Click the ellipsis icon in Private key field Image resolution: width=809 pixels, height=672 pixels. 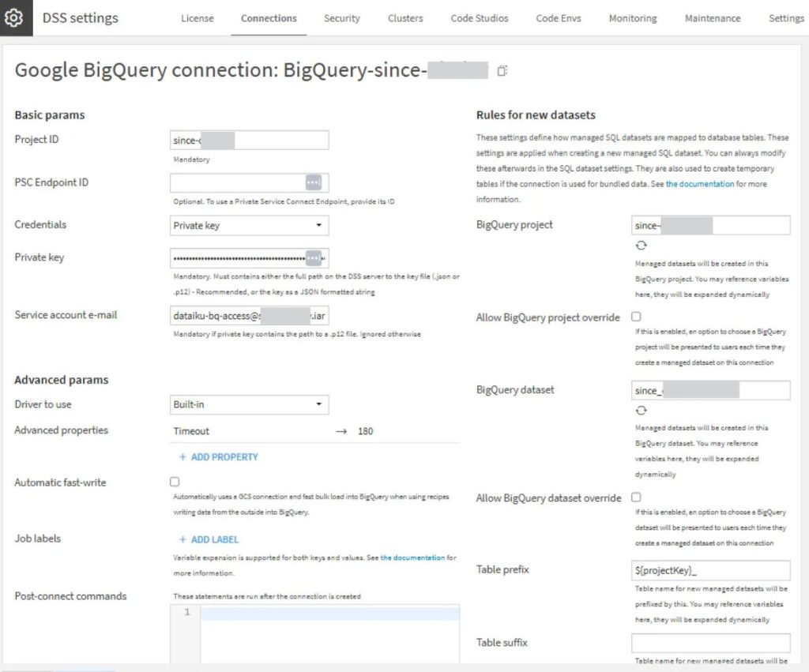(x=314, y=258)
